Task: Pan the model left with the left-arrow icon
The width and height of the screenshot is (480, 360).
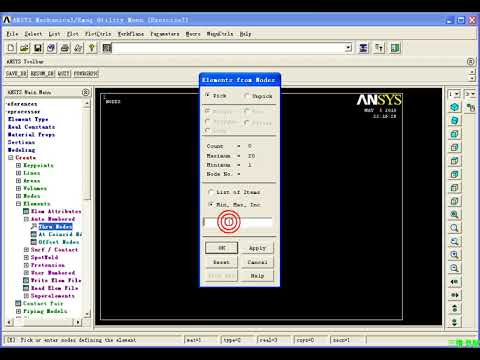Action: [x=454, y=282]
